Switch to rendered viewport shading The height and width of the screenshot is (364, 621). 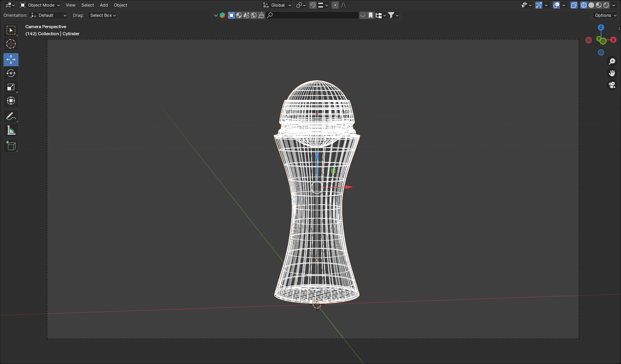pos(606,5)
